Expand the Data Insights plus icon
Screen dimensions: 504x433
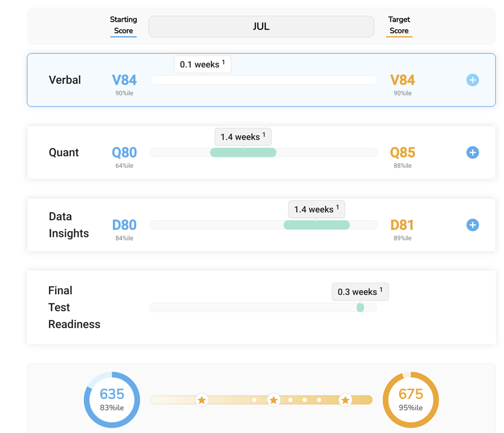[x=472, y=225]
